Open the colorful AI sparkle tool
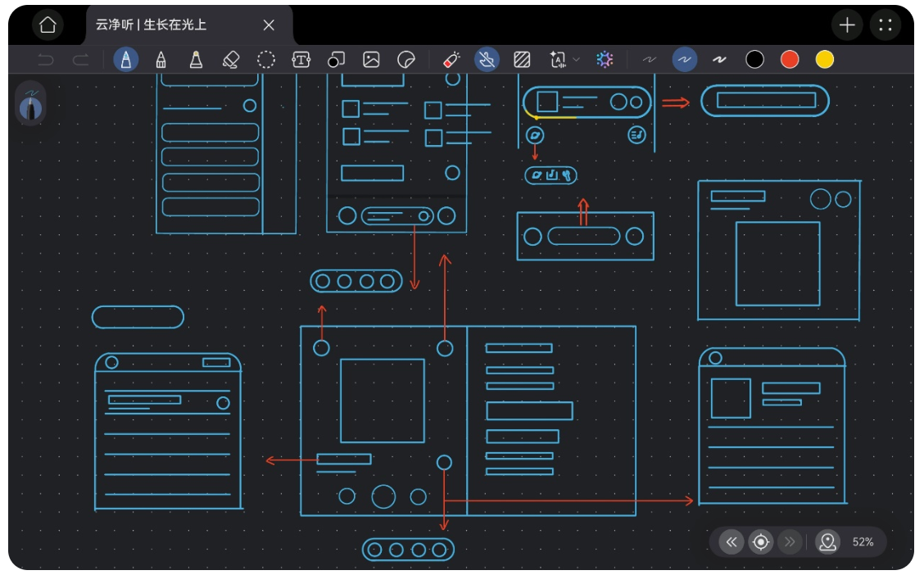Image resolution: width=924 pixels, height=575 pixels. pos(605,60)
